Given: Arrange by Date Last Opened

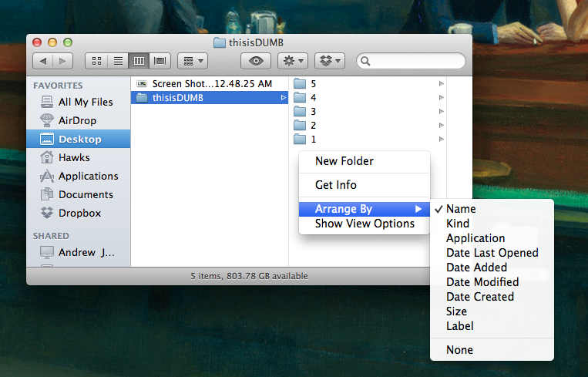Looking at the screenshot, I should [x=492, y=252].
